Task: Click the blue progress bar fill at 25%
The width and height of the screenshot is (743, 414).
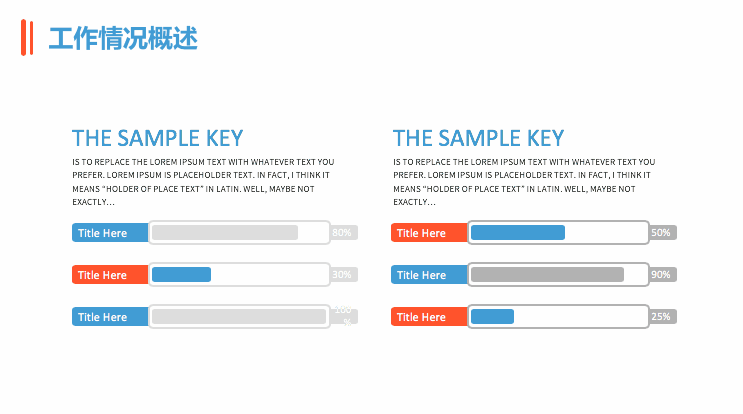Action: [x=492, y=317]
